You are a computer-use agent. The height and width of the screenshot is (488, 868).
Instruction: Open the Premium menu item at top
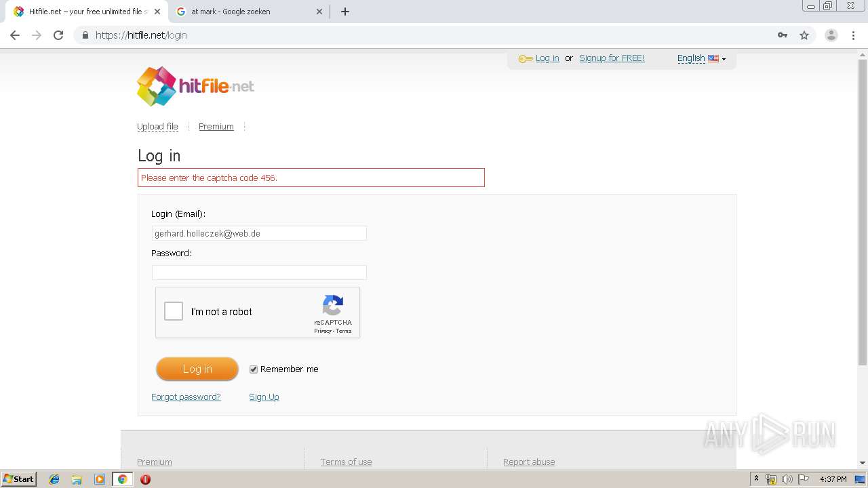click(216, 127)
